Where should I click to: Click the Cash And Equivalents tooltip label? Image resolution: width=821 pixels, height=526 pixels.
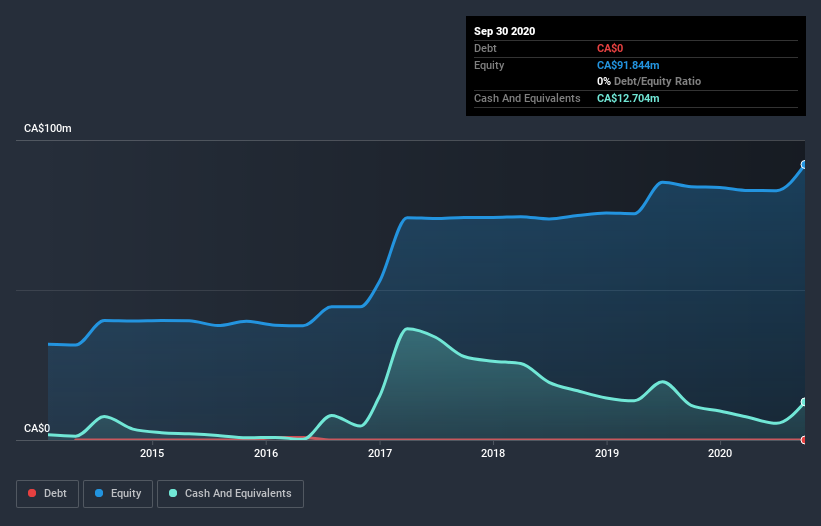pyautogui.click(x=527, y=98)
